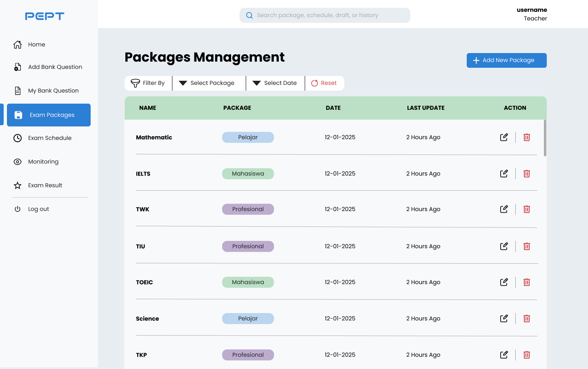Click the Home house icon
Image resolution: width=588 pixels, height=369 pixels.
tap(18, 44)
